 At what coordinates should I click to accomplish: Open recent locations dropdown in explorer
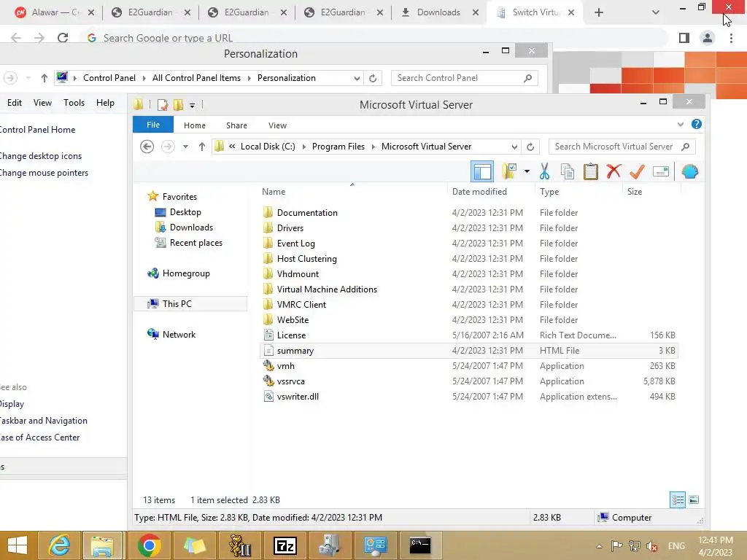click(185, 147)
